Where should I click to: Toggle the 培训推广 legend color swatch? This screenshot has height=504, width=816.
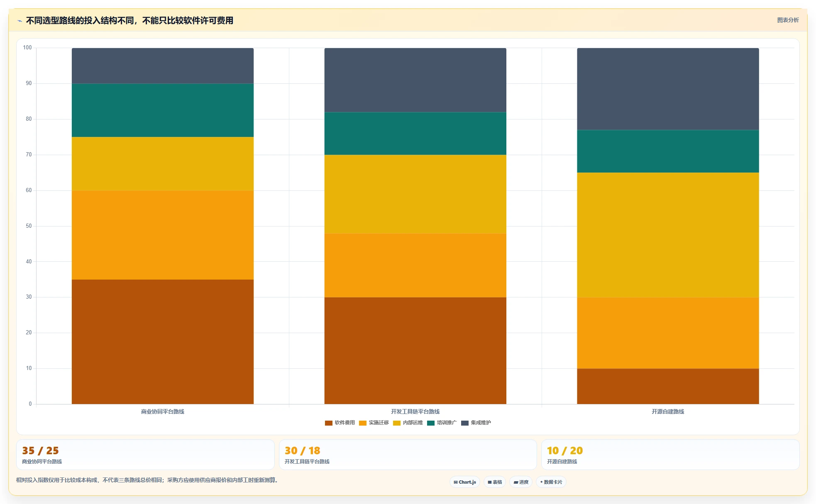[x=430, y=423]
